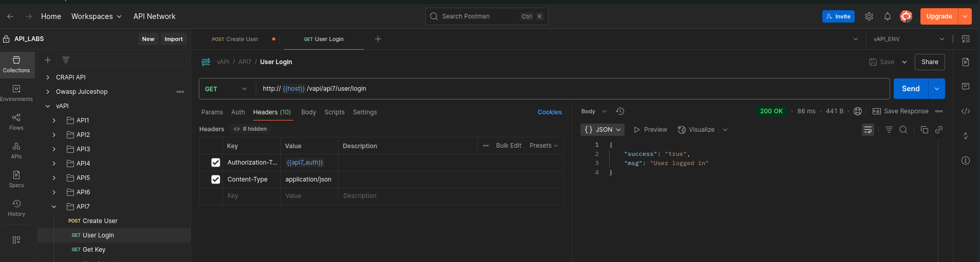
Task: Uncheck the Authorization-Token header
Action: tap(216, 163)
